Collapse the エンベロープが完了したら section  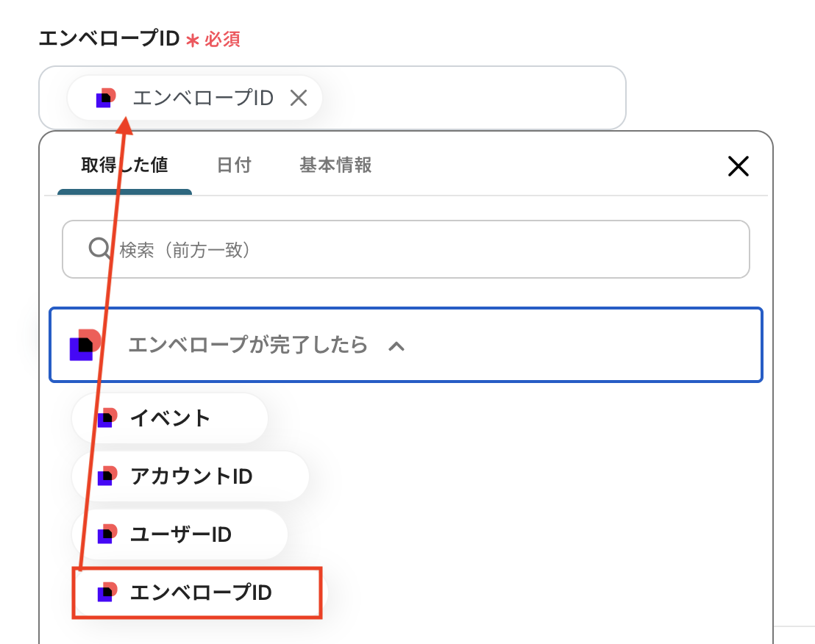[x=405, y=345]
